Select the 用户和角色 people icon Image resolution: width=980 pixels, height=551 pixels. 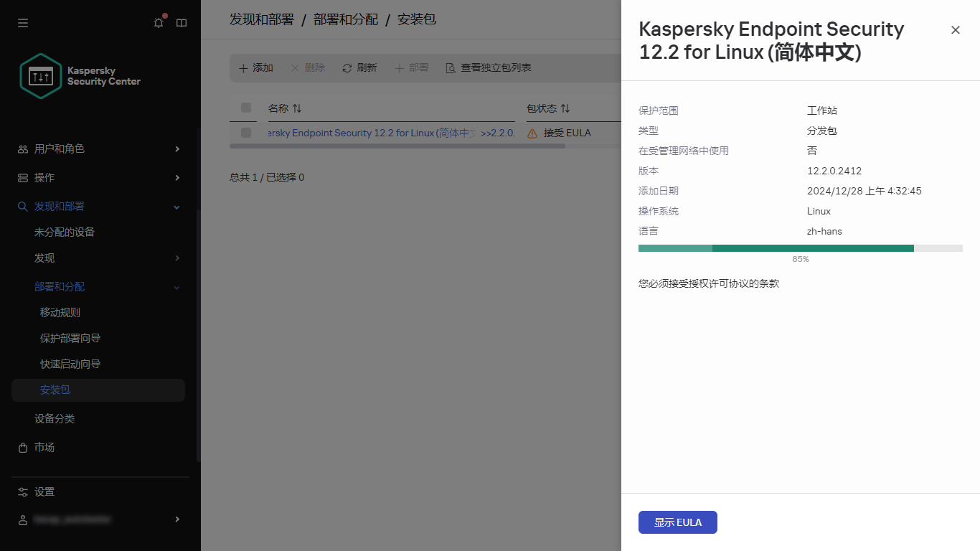tap(22, 149)
